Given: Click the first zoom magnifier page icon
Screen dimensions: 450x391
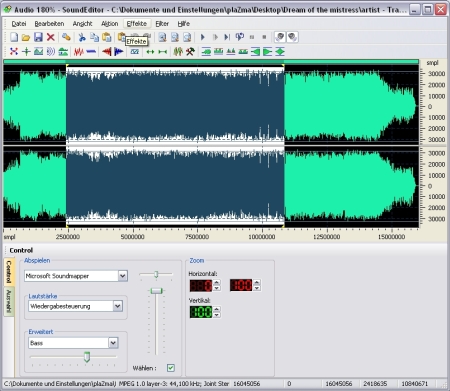Looking at the screenshot, I should pyautogui.click(x=162, y=37).
